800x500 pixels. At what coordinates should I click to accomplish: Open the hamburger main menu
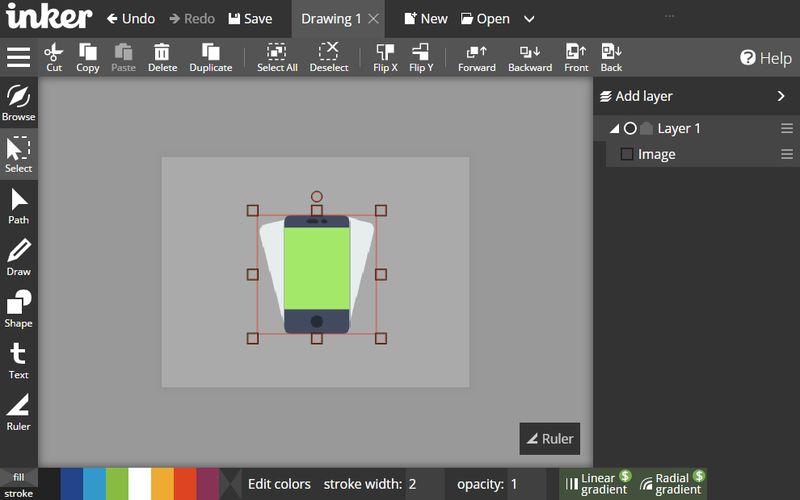click(x=19, y=57)
